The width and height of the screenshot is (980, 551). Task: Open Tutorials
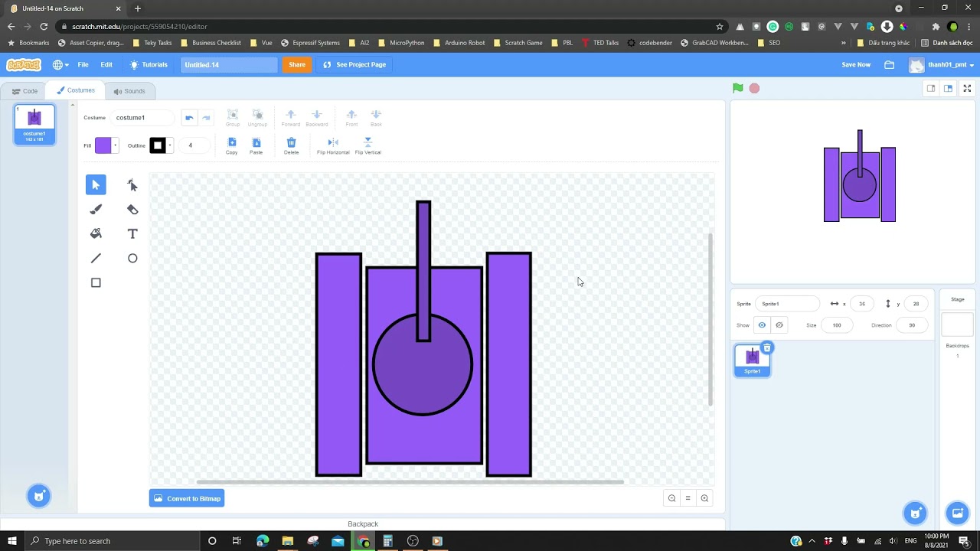(x=149, y=65)
